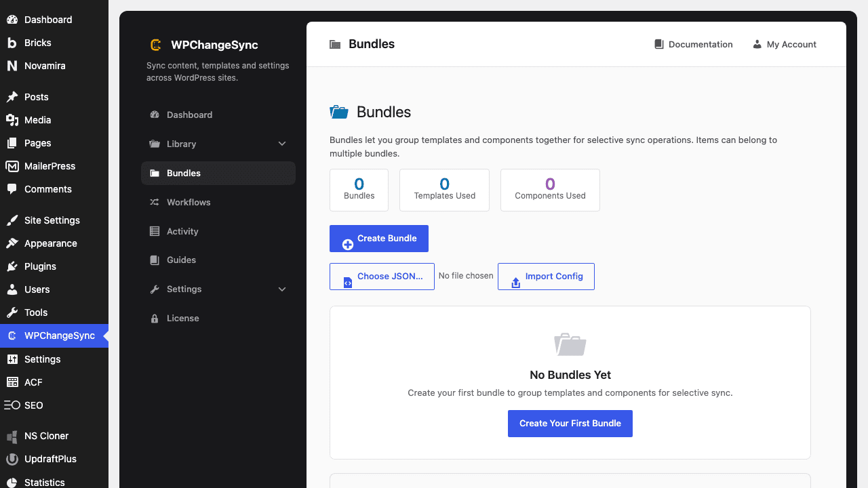
Task: Click the plugin Dashboard gauge icon
Action: pos(155,115)
